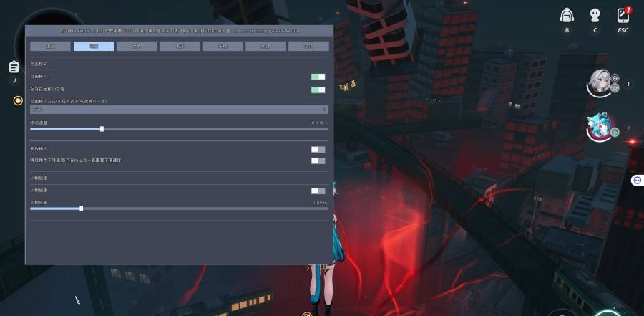Open the last tab of the cheat panel
The width and height of the screenshot is (644, 316).
click(308, 46)
